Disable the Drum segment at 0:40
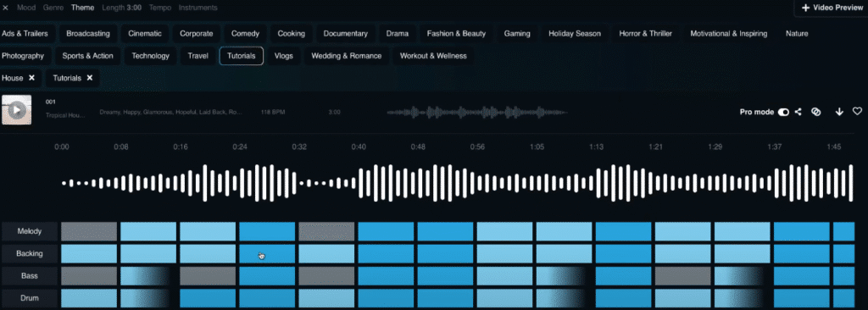Viewport: 868px width, 310px height. [386, 298]
